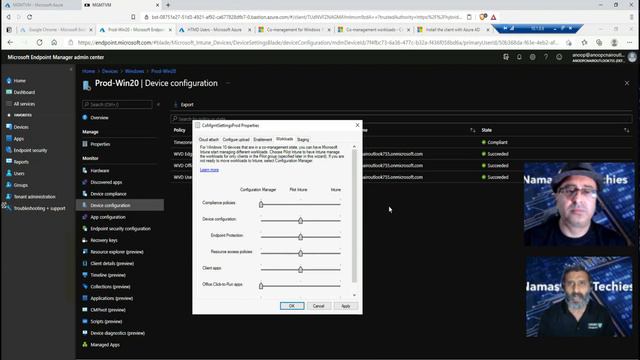Switch to the Configure upload tab

236,140
